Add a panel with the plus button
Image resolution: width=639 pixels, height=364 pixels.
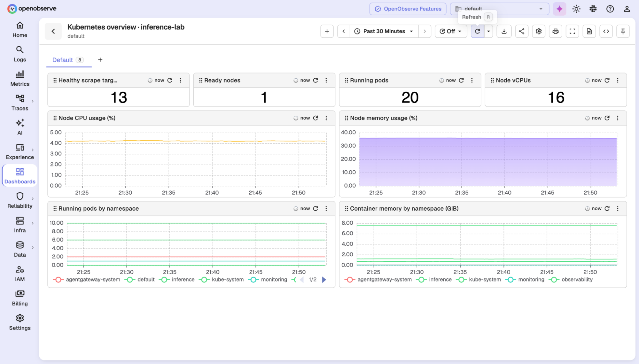(x=327, y=31)
